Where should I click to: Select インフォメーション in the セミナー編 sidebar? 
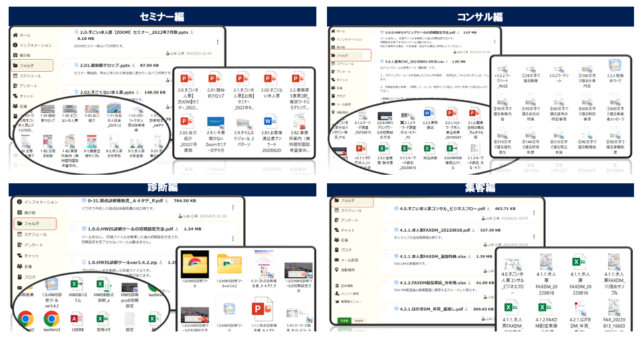tap(32, 45)
